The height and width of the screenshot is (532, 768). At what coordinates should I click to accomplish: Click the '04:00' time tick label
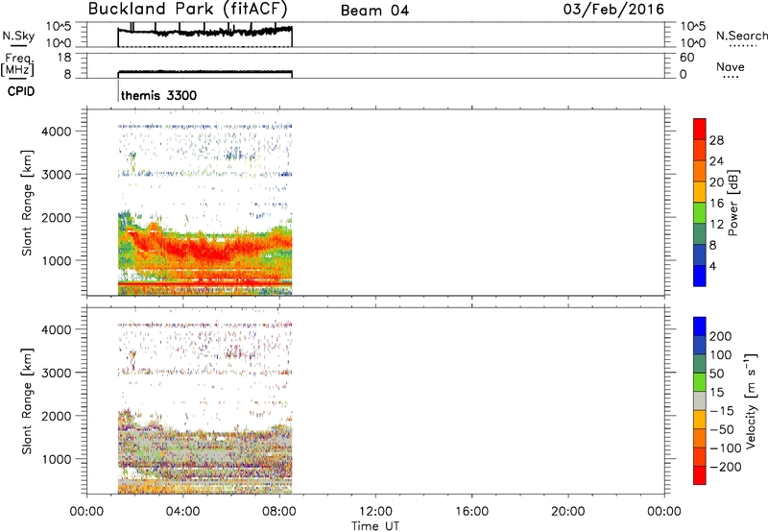pyautogui.click(x=183, y=512)
